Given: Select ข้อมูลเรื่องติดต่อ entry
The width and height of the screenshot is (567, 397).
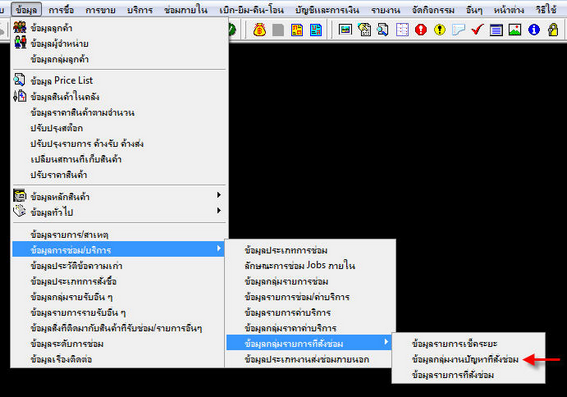Looking at the screenshot, I should [x=119, y=359].
